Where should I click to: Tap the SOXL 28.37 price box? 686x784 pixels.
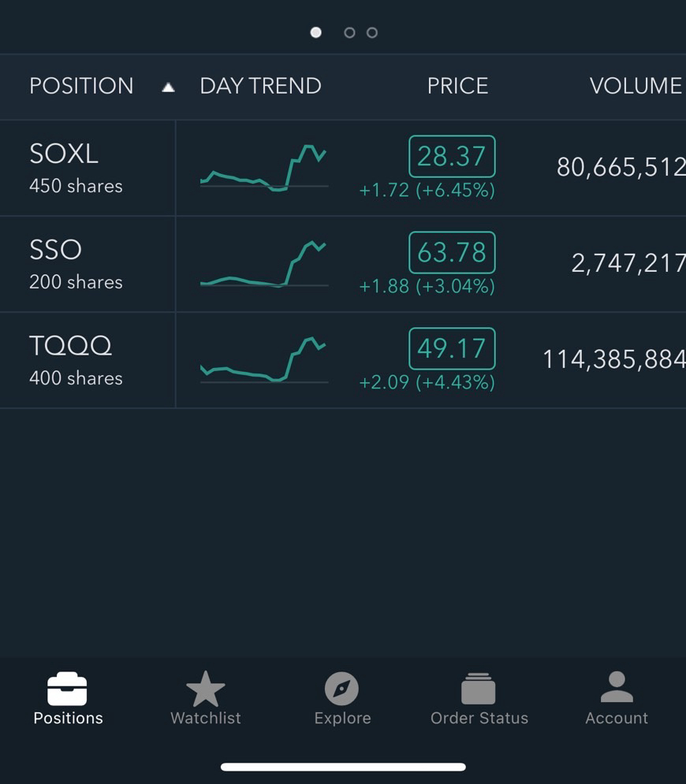click(452, 156)
